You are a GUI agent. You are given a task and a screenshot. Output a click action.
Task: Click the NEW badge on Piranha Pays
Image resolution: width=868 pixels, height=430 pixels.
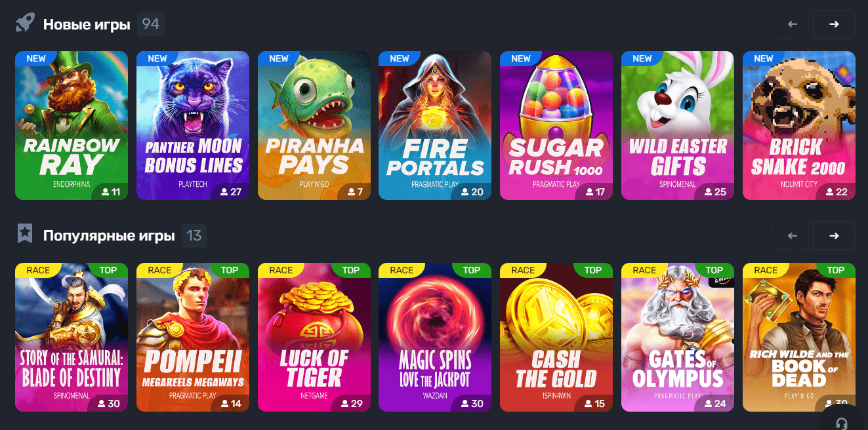(278, 58)
